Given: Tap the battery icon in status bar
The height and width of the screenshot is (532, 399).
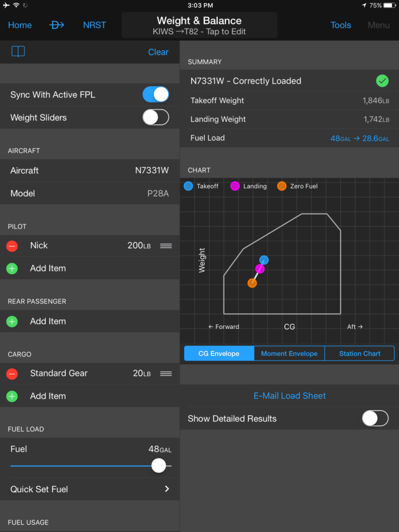Looking at the screenshot, I should point(390,5).
